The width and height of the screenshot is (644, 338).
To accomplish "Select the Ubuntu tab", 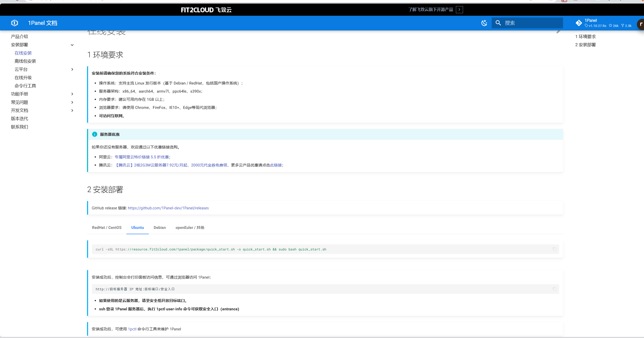I will click(138, 228).
